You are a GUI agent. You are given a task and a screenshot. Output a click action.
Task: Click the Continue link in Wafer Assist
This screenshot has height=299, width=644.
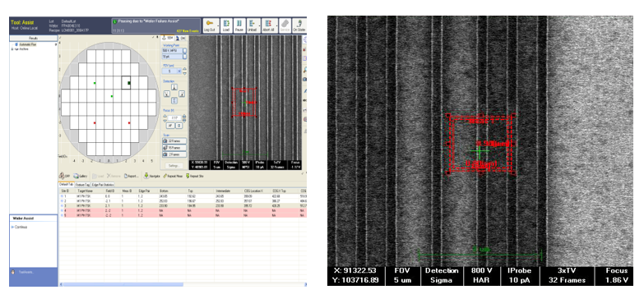tap(21, 227)
